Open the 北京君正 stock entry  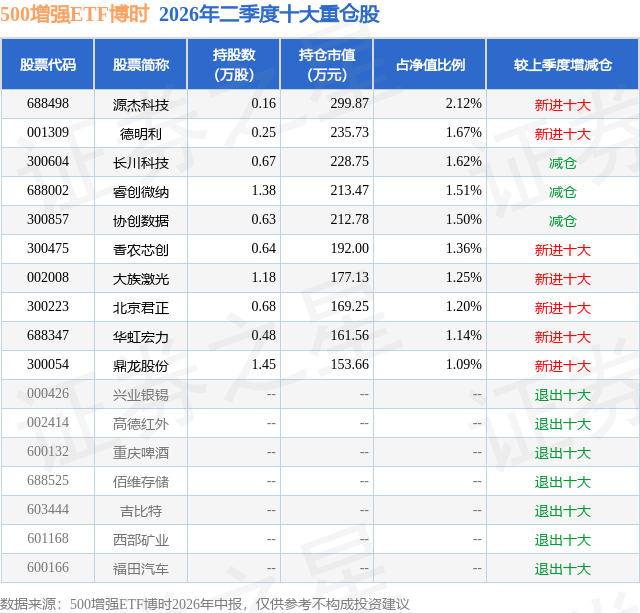[141, 308]
